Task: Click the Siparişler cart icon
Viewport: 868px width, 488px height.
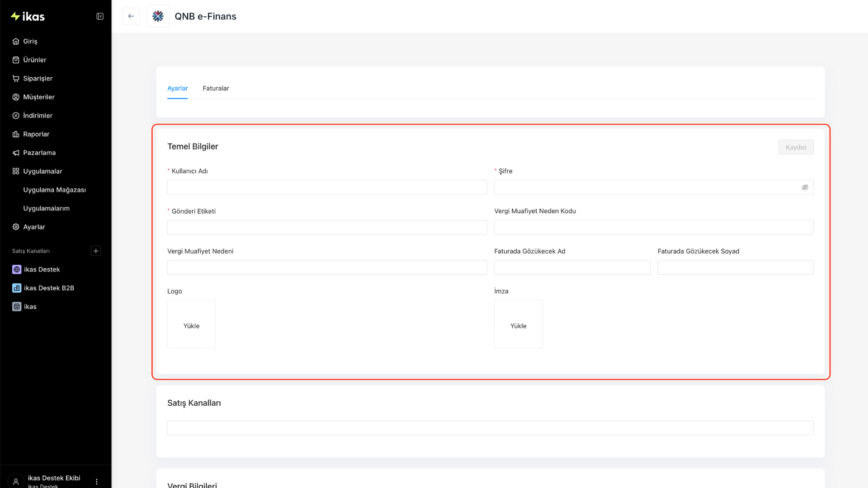Action: pos(16,78)
